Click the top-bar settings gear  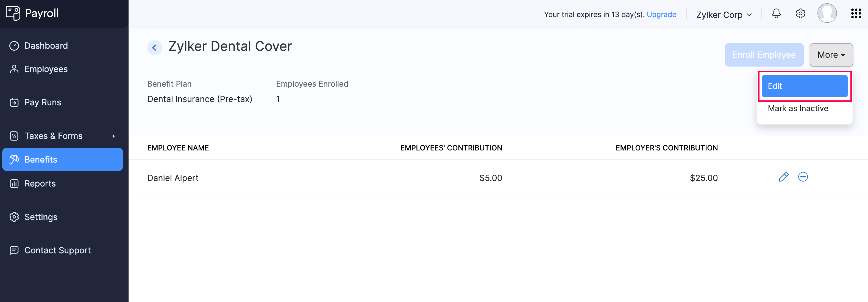click(800, 14)
